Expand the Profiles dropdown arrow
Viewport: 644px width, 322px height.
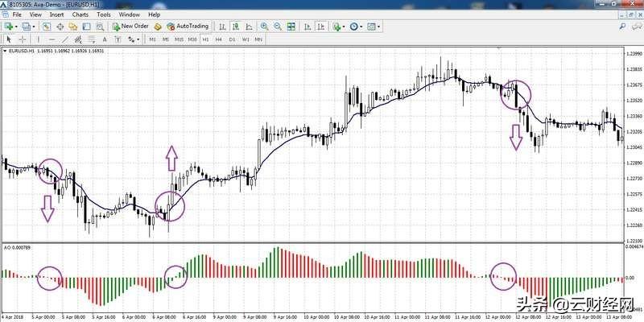[34, 27]
